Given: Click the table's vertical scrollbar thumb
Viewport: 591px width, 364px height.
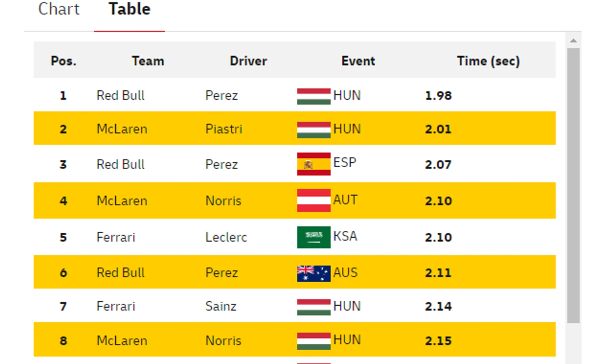Looking at the screenshot, I should pyautogui.click(x=573, y=185).
